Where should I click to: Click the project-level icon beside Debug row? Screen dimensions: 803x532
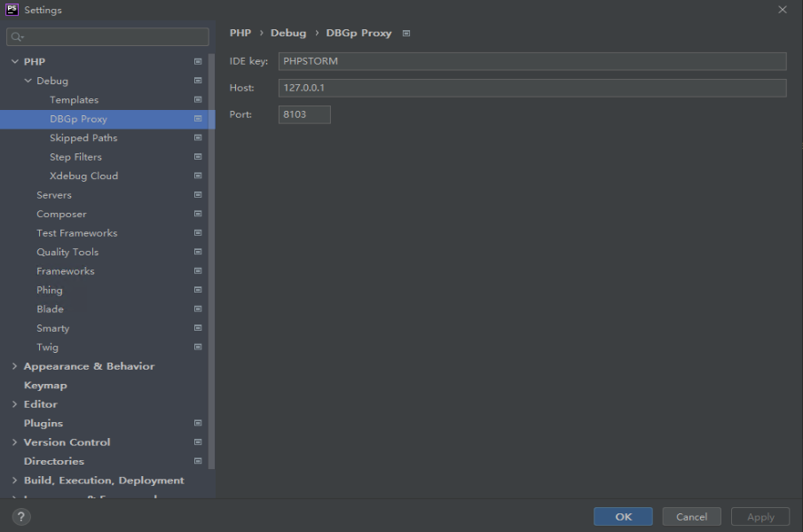(198, 81)
